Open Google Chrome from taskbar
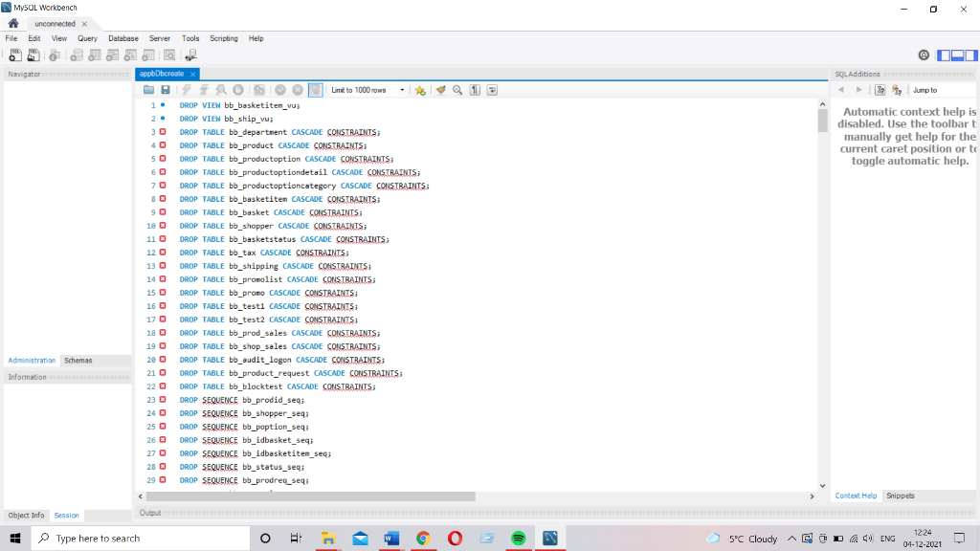980x551 pixels. 423,538
